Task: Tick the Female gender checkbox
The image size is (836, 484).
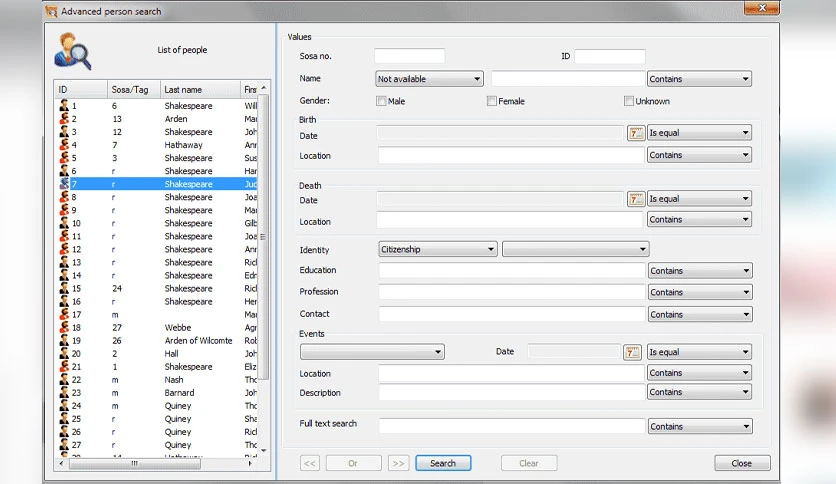Action: (x=492, y=101)
